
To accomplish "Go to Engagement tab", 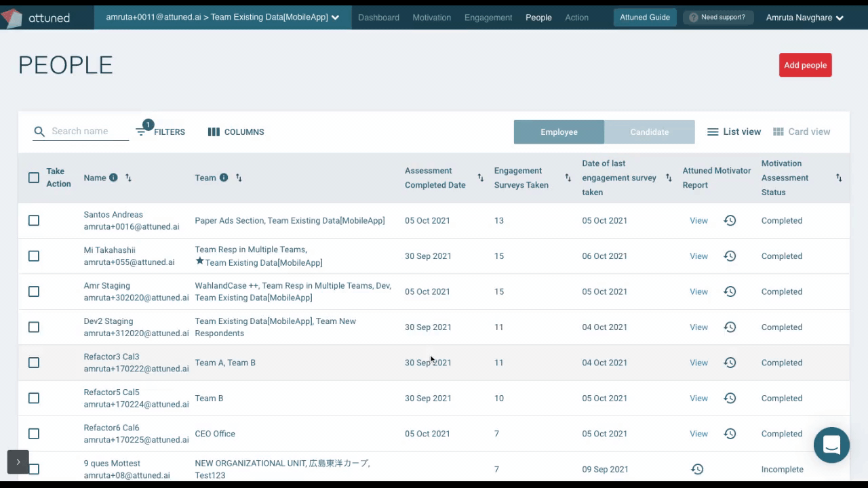I will (488, 18).
